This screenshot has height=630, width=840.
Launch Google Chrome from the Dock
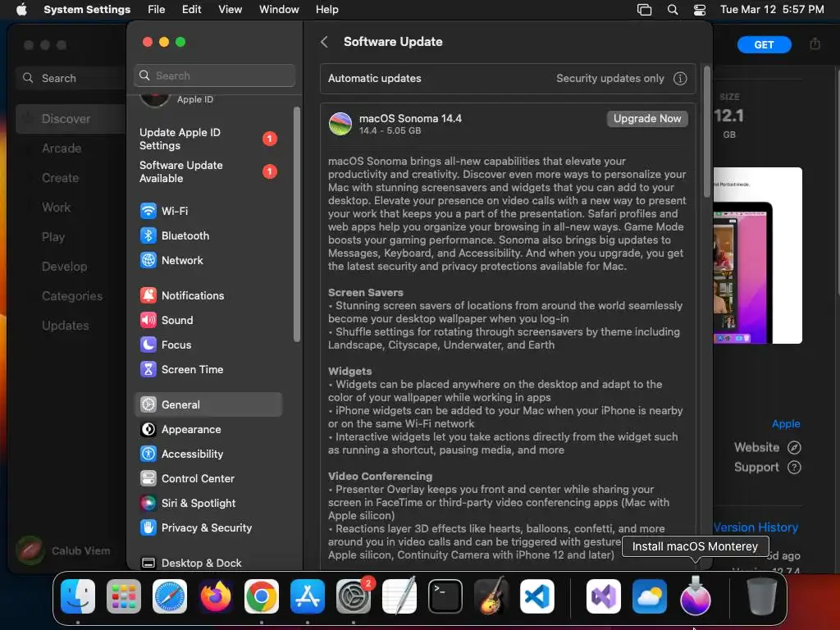[x=262, y=596]
